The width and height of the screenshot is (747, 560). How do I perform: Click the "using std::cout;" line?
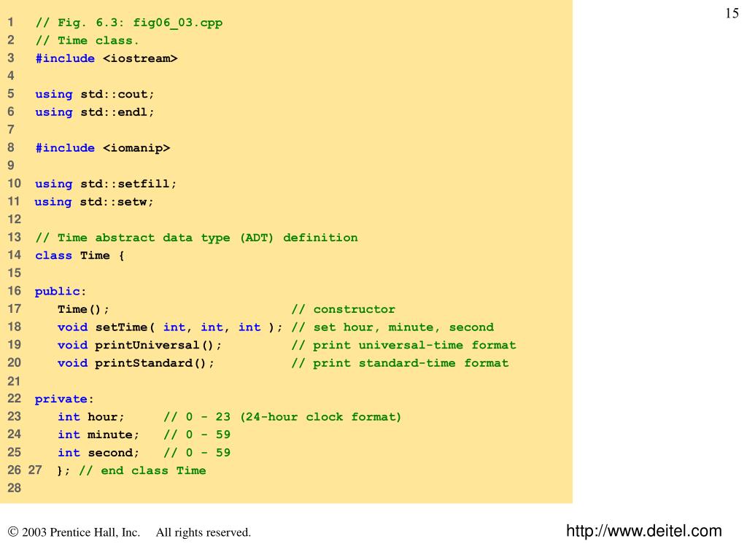[x=95, y=94]
